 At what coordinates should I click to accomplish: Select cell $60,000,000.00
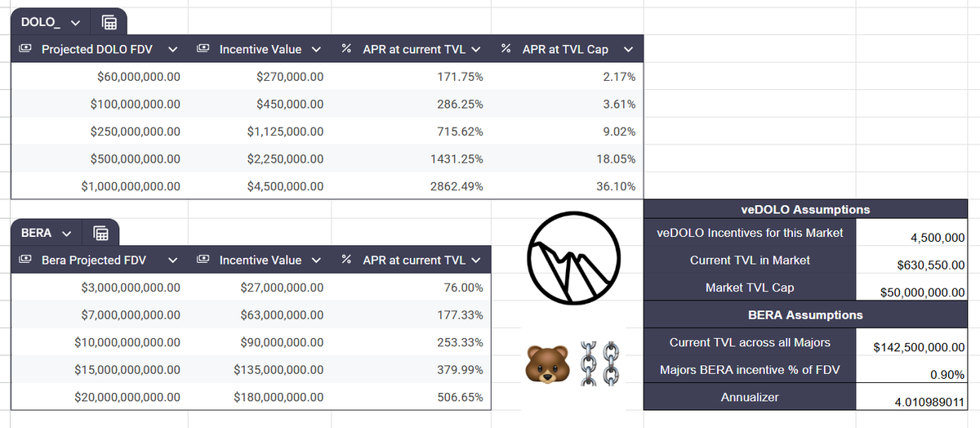(100, 78)
